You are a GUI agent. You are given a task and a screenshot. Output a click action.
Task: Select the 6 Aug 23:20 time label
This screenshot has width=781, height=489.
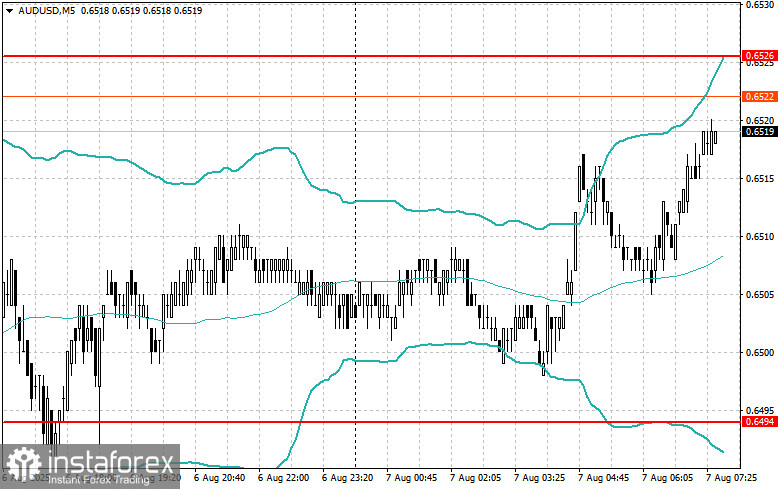pyautogui.click(x=348, y=478)
